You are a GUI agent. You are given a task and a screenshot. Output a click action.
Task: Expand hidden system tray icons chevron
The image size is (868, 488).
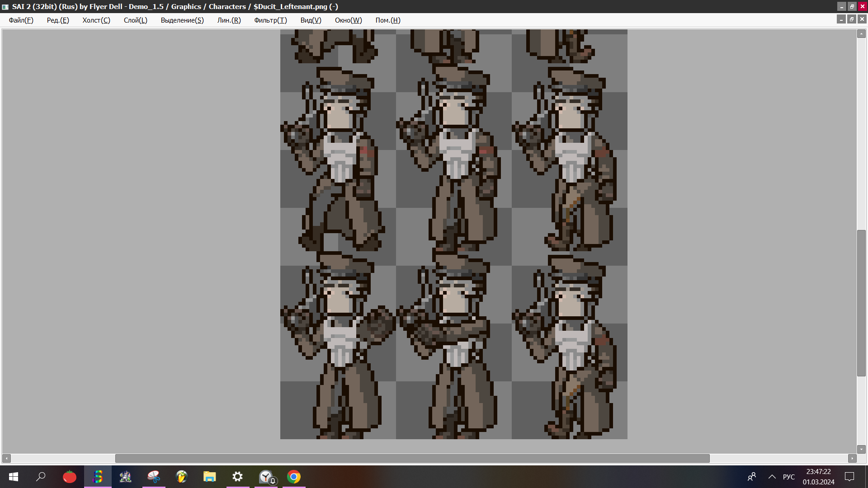pos(772,477)
